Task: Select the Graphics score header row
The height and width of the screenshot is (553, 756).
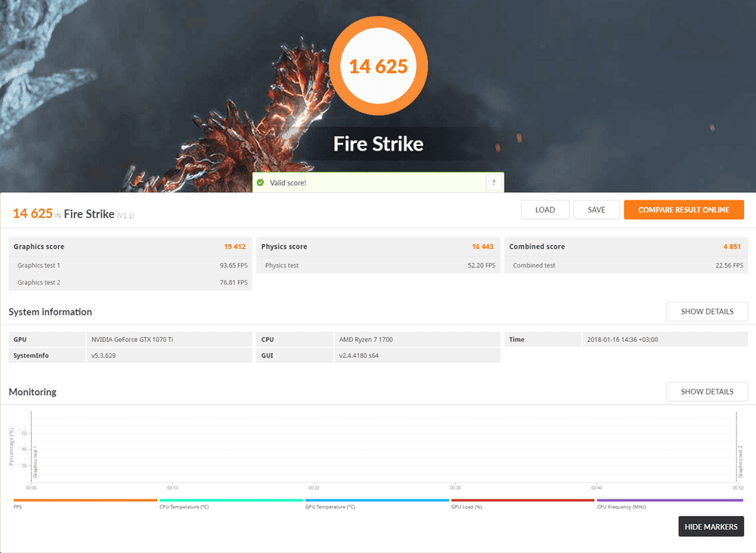Action: (130, 247)
